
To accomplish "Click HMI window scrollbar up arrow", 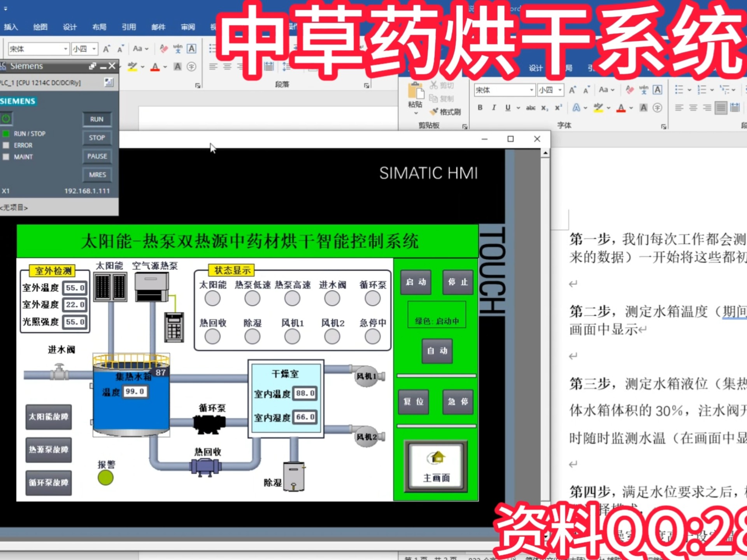I will [545, 153].
